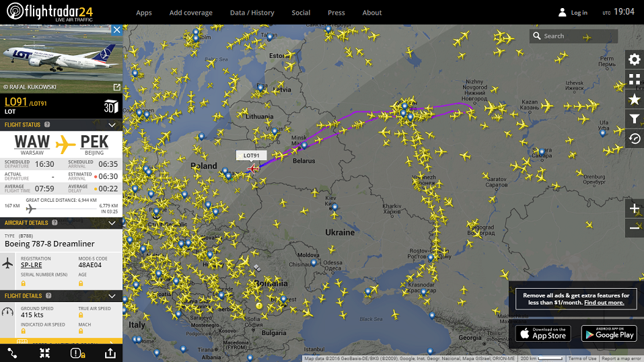Click the search magnifier icon
This screenshot has height=362, width=644.
(536, 36)
